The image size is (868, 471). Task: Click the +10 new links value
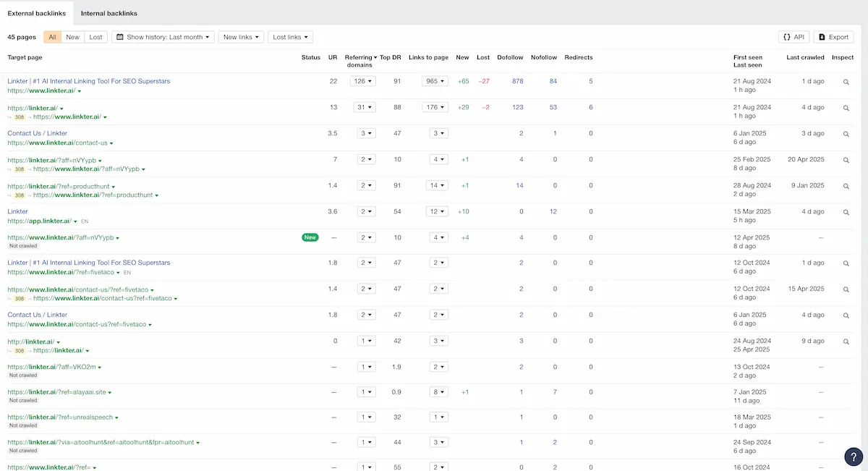[x=463, y=212]
